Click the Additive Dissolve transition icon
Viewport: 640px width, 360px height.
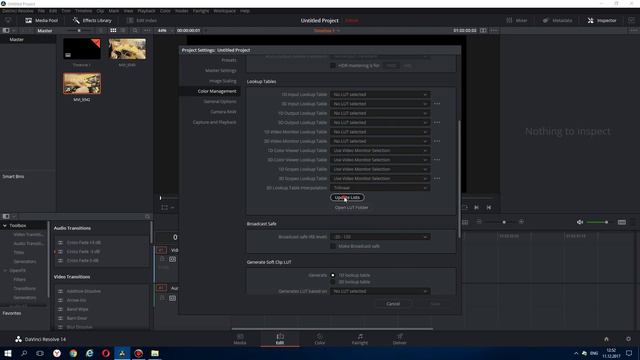pyautogui.click(x=60, y=291)
